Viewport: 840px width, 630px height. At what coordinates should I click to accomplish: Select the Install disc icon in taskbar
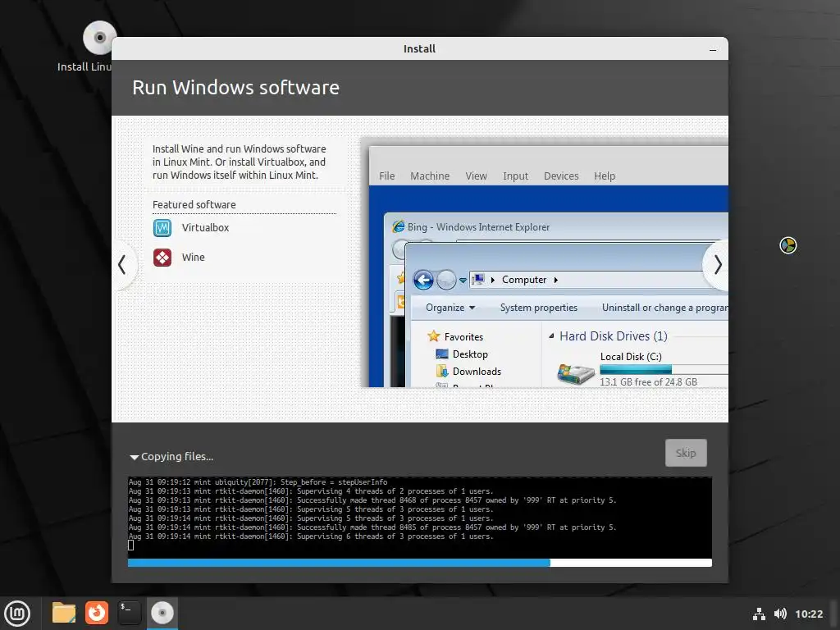(162, 613)
